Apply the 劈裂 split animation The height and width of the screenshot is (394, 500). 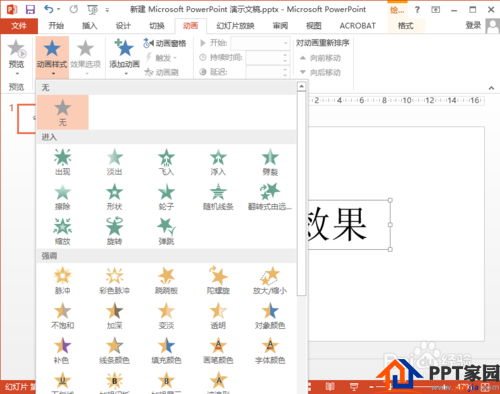pyautogui.click(x=270, y=162)
